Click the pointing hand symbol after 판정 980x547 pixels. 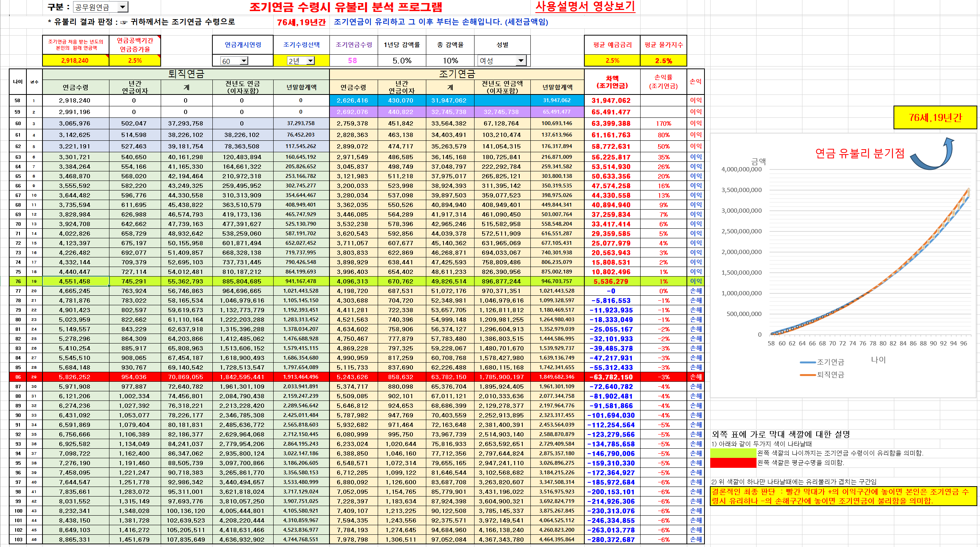(x=124, y=22)
